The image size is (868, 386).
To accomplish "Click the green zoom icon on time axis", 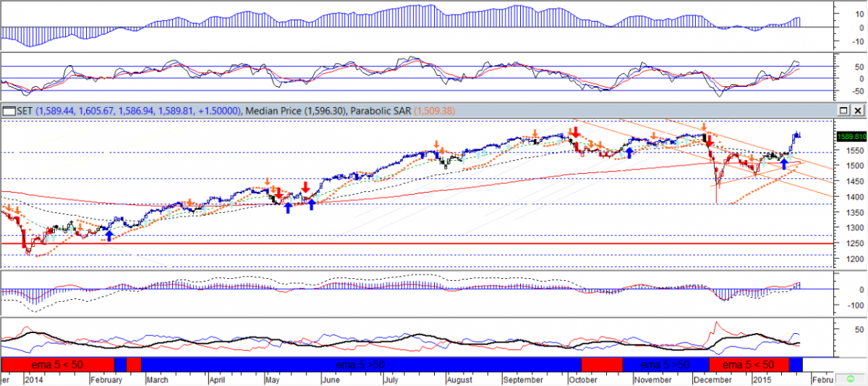I will click(849, 379).
